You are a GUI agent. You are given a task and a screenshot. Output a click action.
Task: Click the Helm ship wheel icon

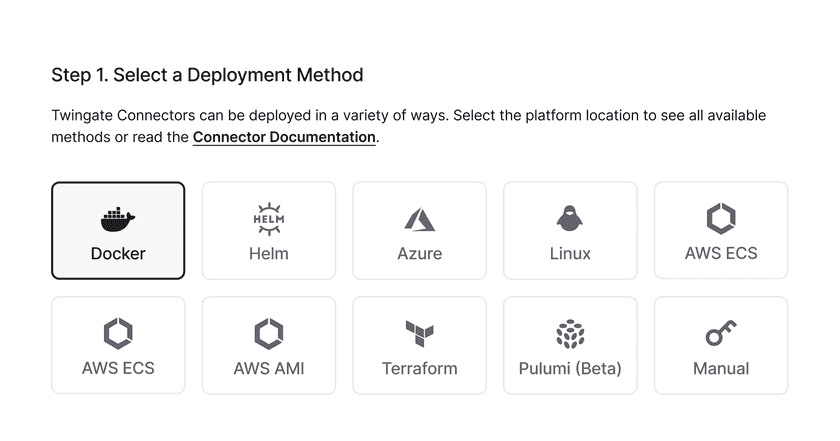[269, 217]
